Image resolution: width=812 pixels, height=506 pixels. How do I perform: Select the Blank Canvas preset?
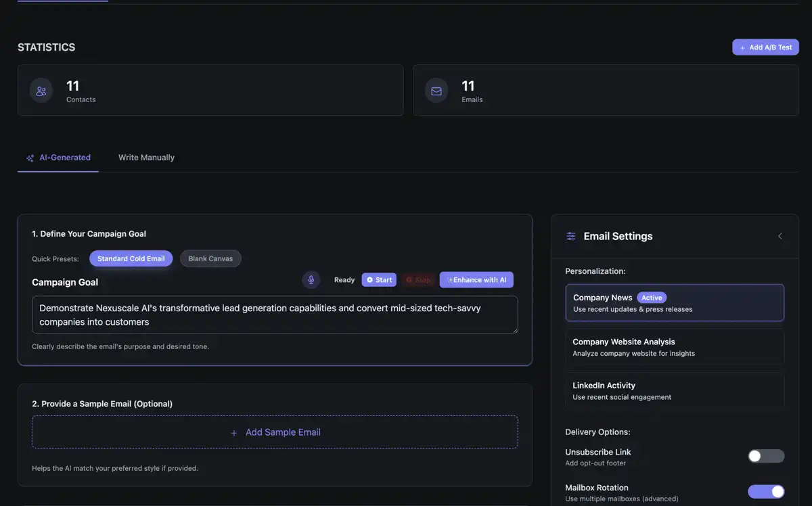(210, 258)
